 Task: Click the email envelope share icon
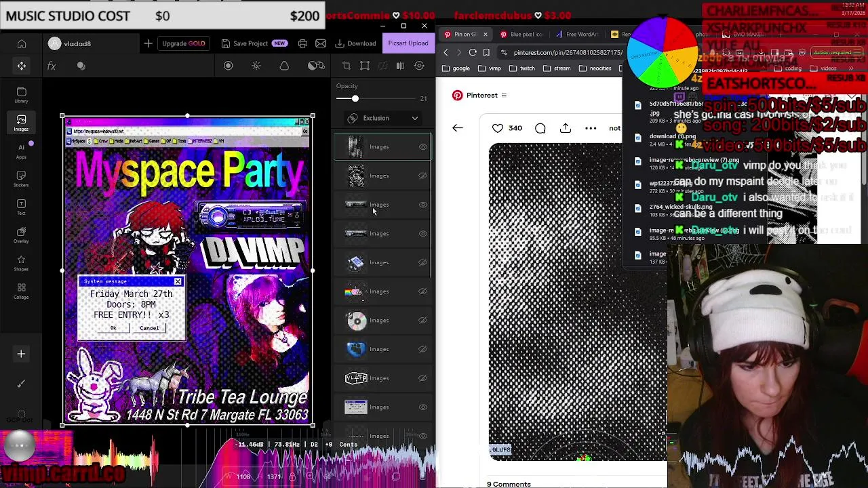(x=321, y=43)
